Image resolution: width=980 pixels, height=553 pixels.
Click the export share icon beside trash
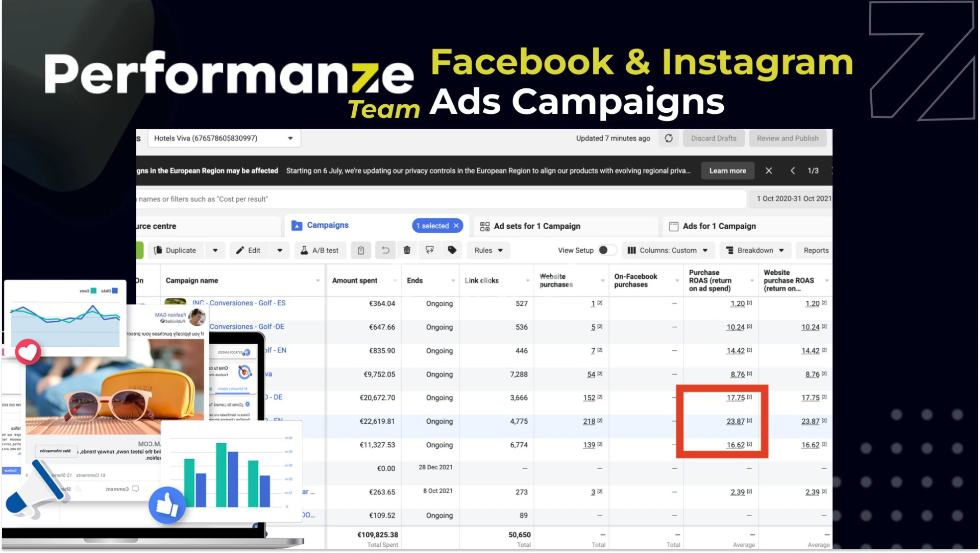(x=430, y=250)
